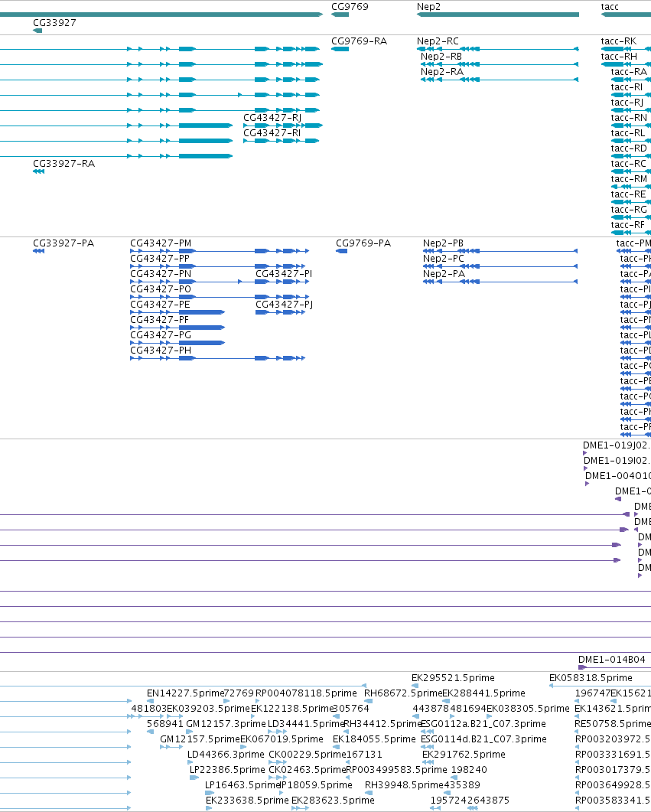
Task: Click the tacc gene label
Action: pos(610,7)
